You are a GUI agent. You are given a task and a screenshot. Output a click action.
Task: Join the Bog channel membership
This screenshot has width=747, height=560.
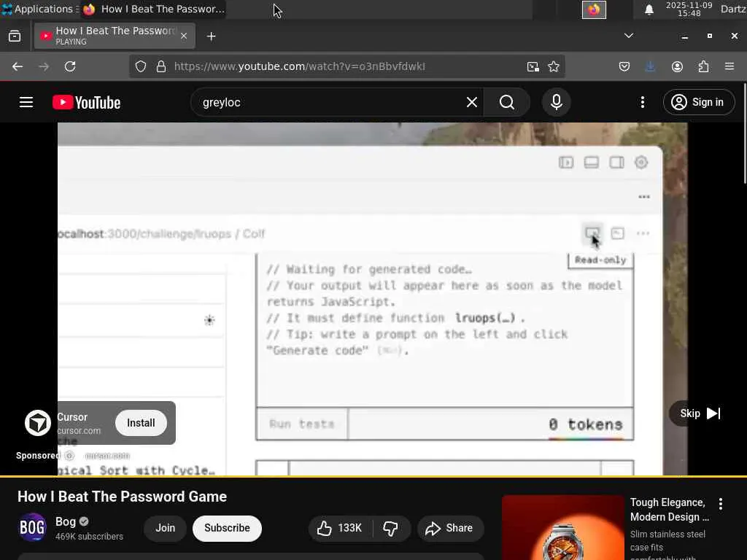[x=166, y=528]
